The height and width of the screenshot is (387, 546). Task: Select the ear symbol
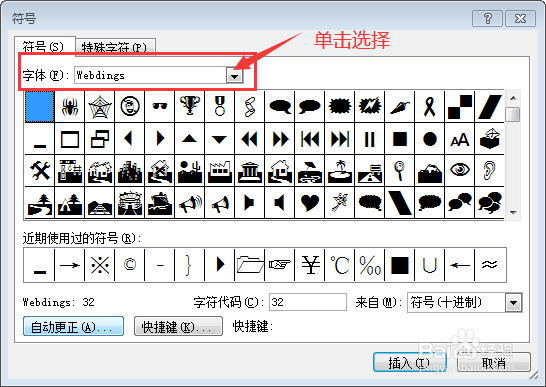[x=490, y=171]
